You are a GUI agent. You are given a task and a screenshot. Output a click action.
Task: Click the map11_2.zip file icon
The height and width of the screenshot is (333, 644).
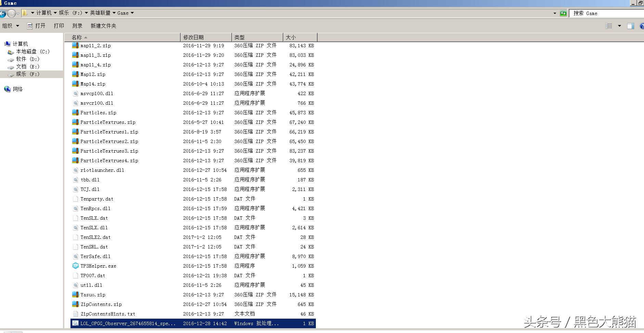pos(75,46)
